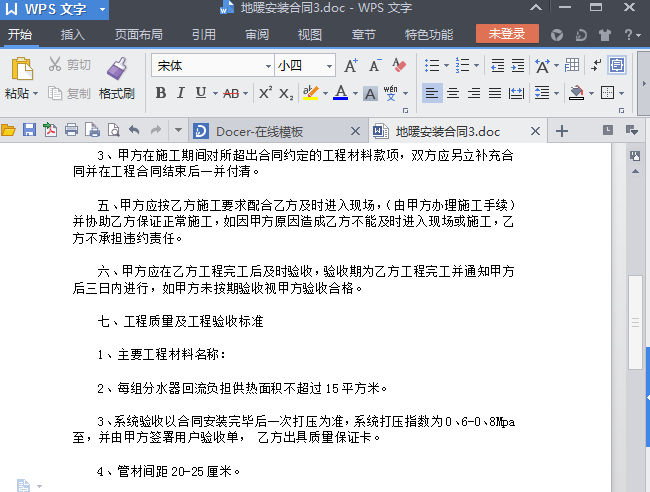650x492 pixels.
Task: Click the 未登录 login button
Action: (507, 34)
